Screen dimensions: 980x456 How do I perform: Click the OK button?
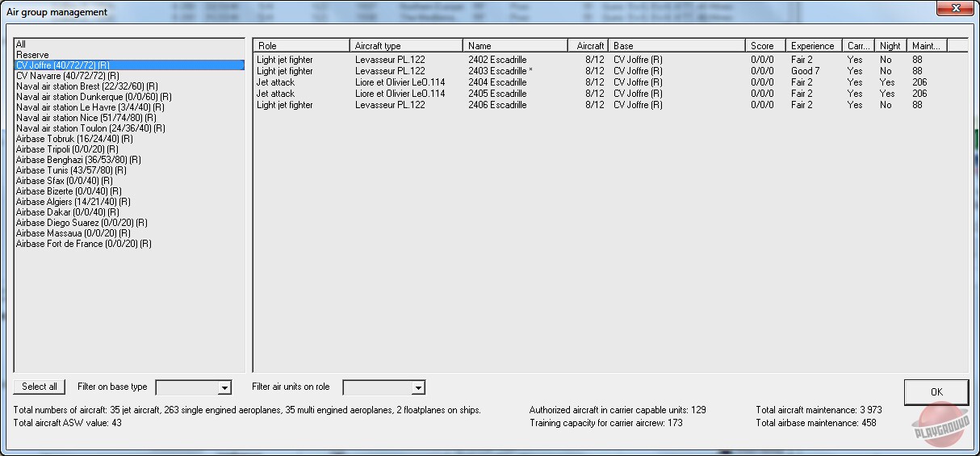(x=936, y=391)
